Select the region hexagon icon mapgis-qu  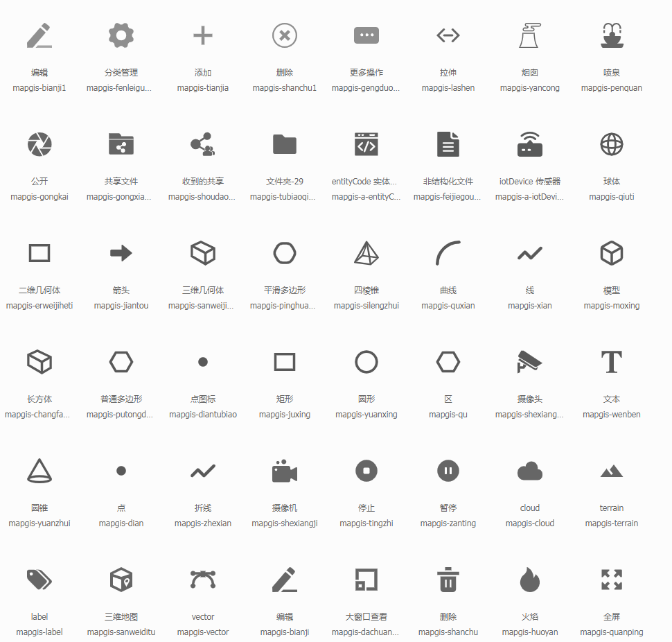pyautogui.click(x=448, y=362)
